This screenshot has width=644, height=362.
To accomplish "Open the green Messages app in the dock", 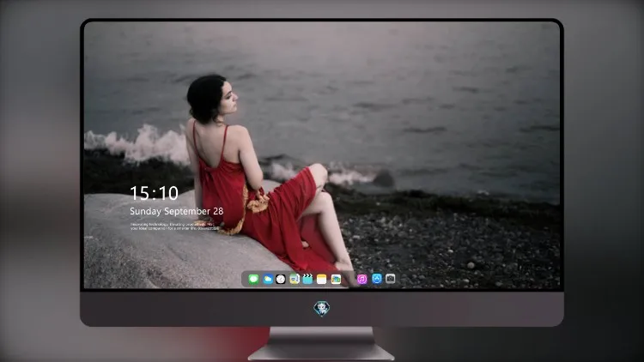I will pos(253,279).
